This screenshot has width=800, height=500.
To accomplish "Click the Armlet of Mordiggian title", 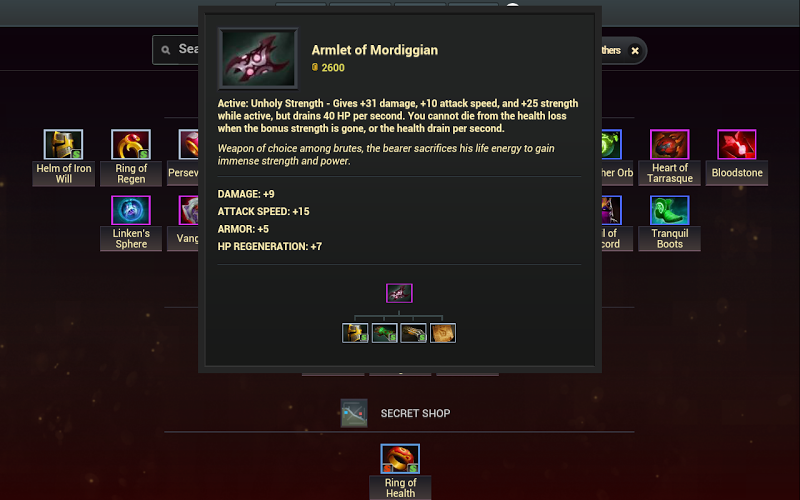I will click(x=374, y=50).
